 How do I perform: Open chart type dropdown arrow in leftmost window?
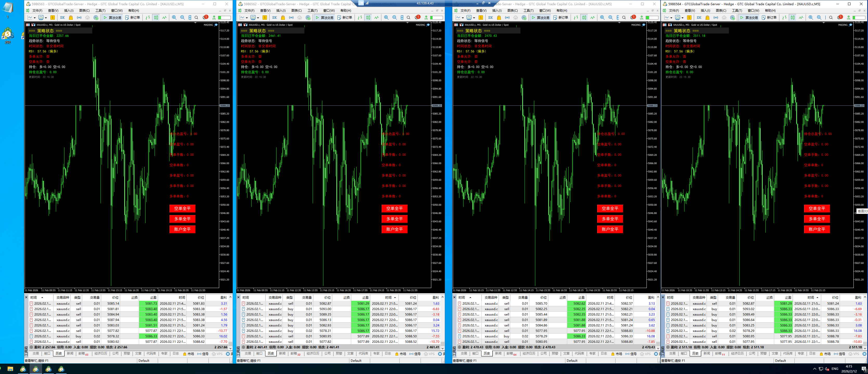[x=34, y=17]
